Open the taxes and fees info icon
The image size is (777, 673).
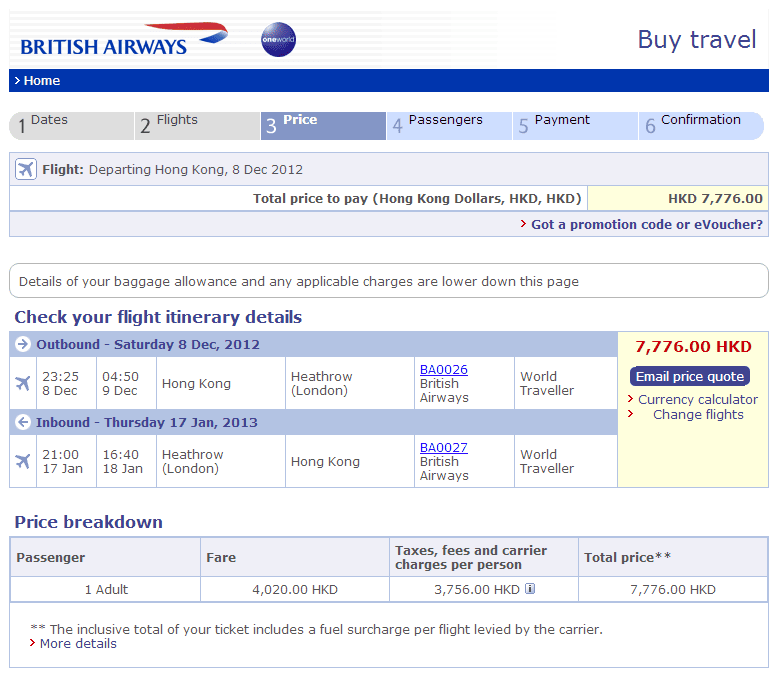coord(530,589)
